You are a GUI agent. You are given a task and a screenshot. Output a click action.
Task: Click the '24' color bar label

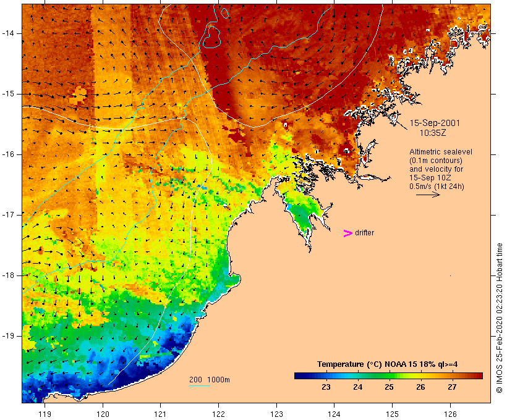357,387
